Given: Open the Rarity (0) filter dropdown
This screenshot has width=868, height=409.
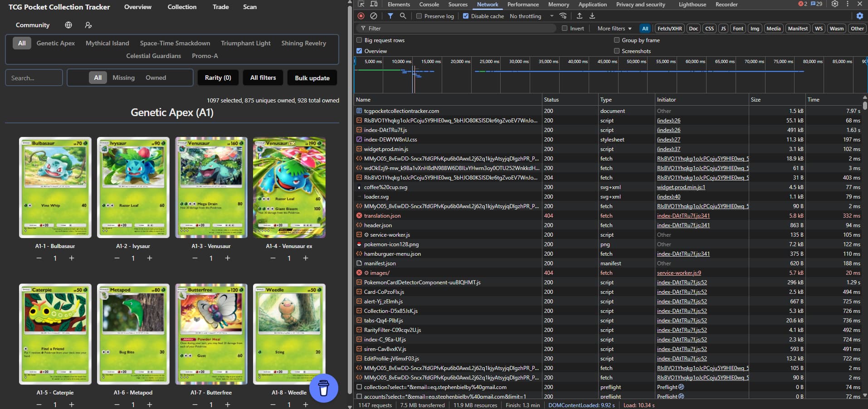Looking at the screenshot, I should (218, 78).
